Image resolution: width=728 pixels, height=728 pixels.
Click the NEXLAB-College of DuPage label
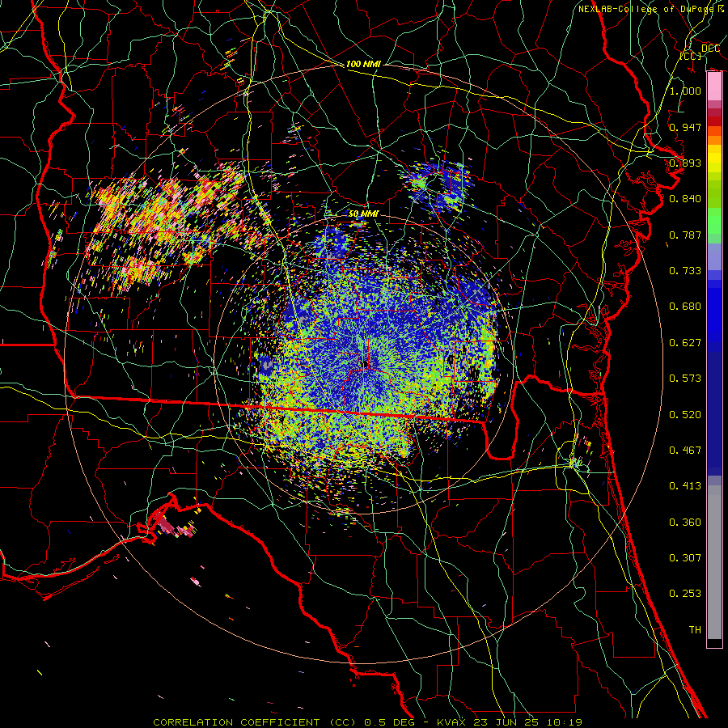645,9
